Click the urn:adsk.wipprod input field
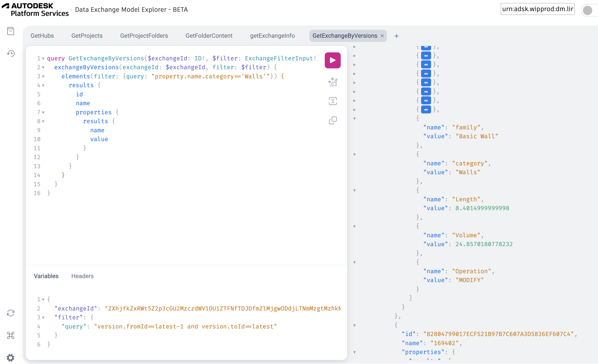598x364 pixels. tap(537, 9)
